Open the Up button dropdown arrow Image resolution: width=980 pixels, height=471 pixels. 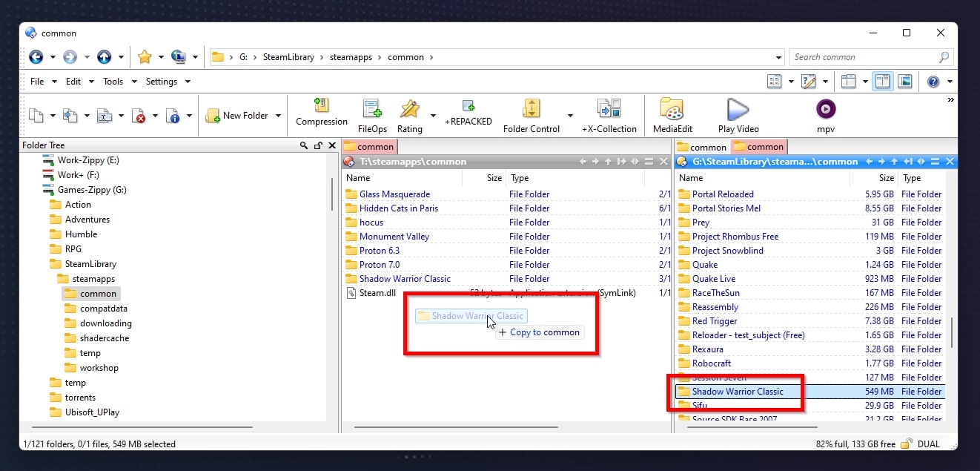pos(121,57)
